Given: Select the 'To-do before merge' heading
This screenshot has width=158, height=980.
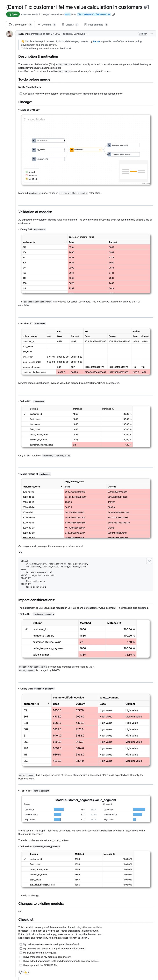Looking at the screenshot, I should point(34,80).
